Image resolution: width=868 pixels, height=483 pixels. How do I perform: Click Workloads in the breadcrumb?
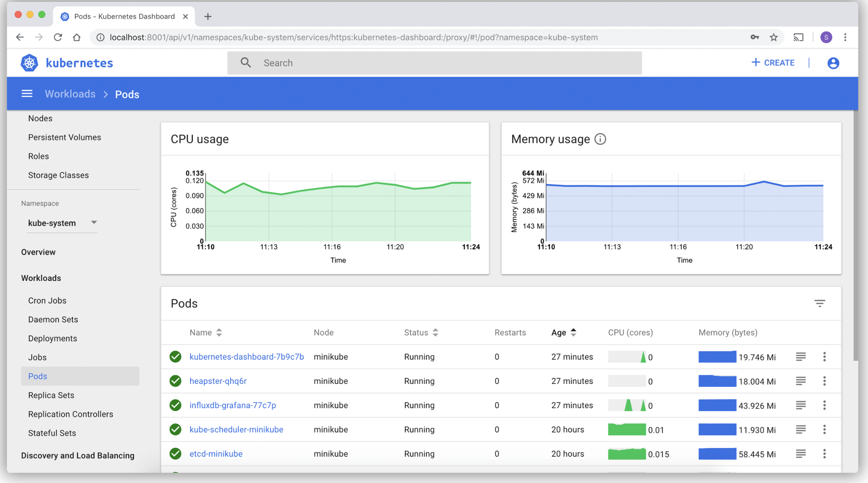pyautogui.click(x=70, y=94)
